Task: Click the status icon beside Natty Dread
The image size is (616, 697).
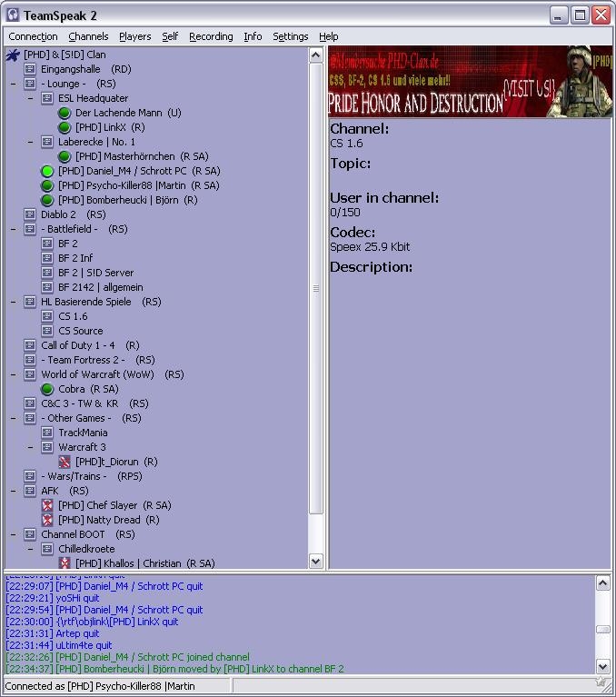Action: pos(47,520)
